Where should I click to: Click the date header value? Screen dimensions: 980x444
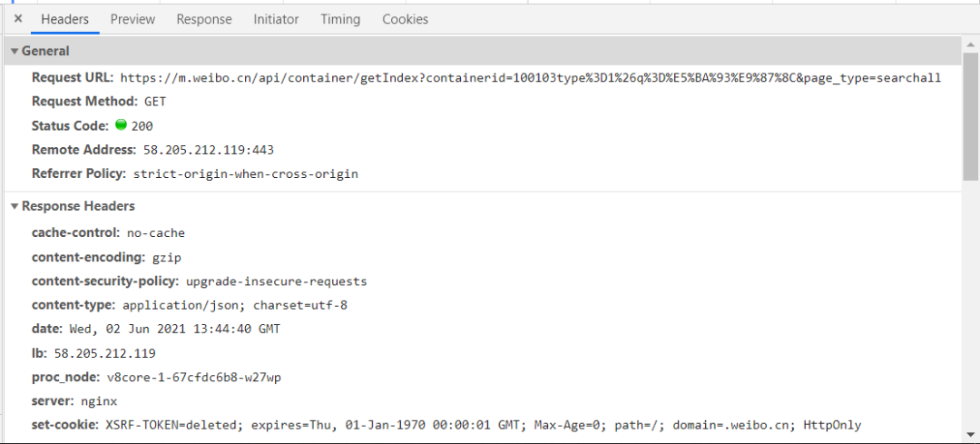pyautogui.click(x=174, y=329)
